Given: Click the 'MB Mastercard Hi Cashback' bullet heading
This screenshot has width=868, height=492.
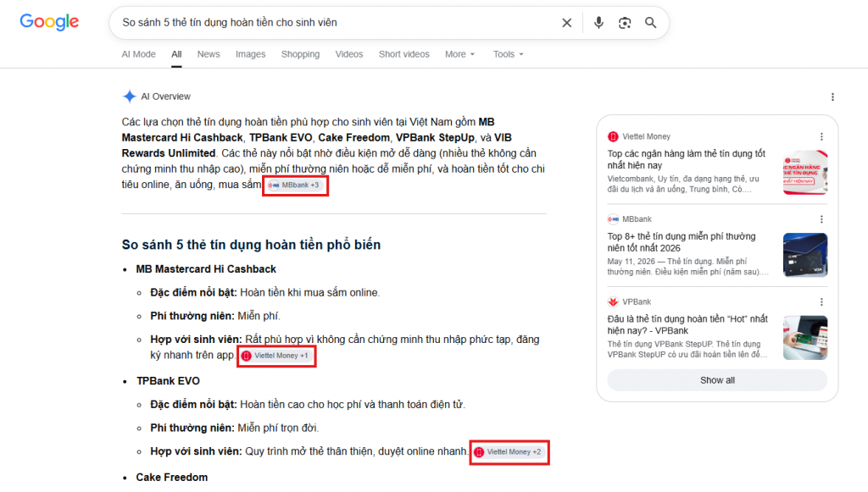Looking at the screenshot, I should pyautogui.click(x=206, y=269).
